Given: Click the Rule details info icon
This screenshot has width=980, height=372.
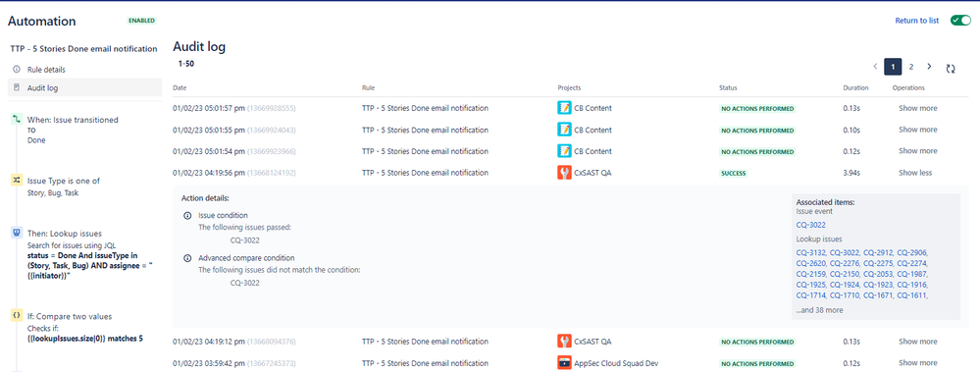Looking at the screenshot, I should coord(17,70).
